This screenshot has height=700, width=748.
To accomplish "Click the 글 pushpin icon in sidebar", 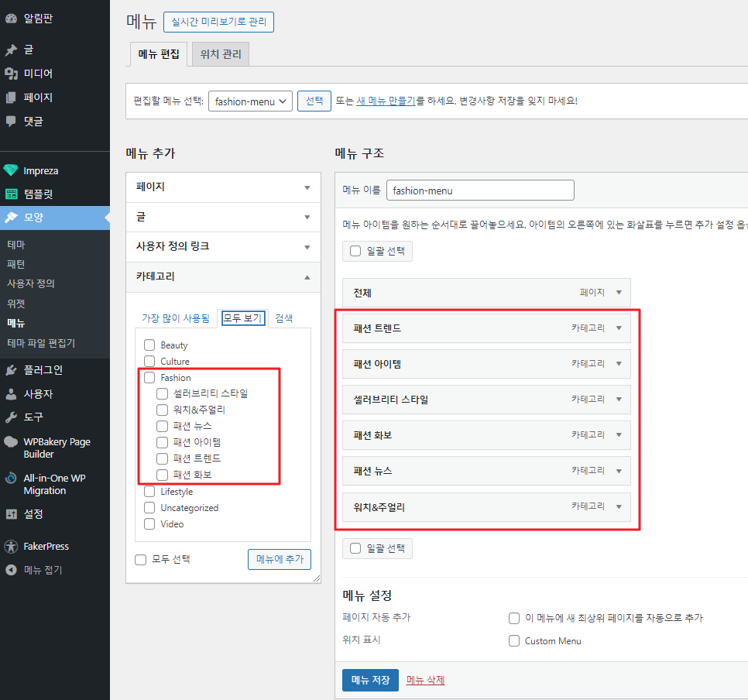I will point(11,50).
